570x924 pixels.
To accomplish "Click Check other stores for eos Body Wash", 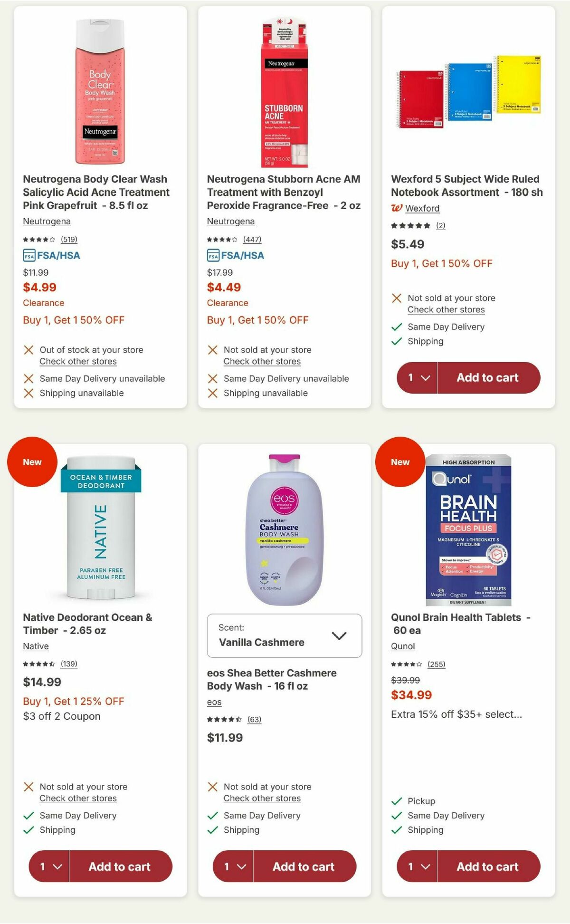I will point(262,799).
